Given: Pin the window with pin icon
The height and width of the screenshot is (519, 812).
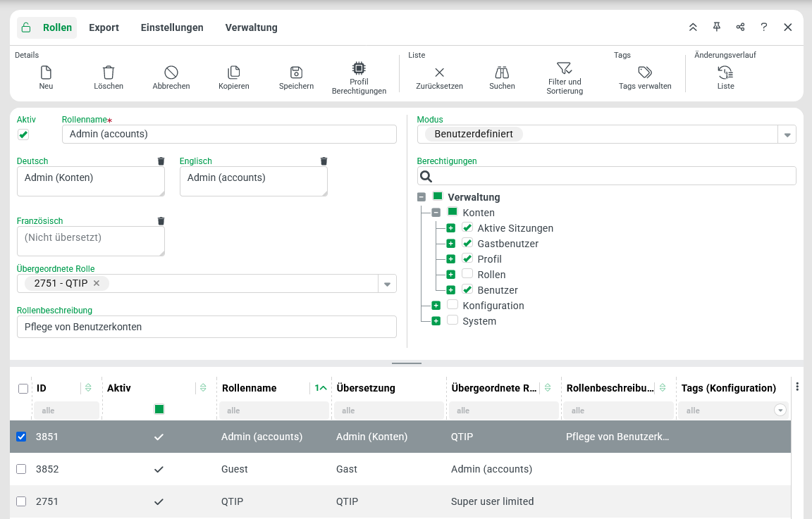Looking at the screenshot, I should 717,27.
